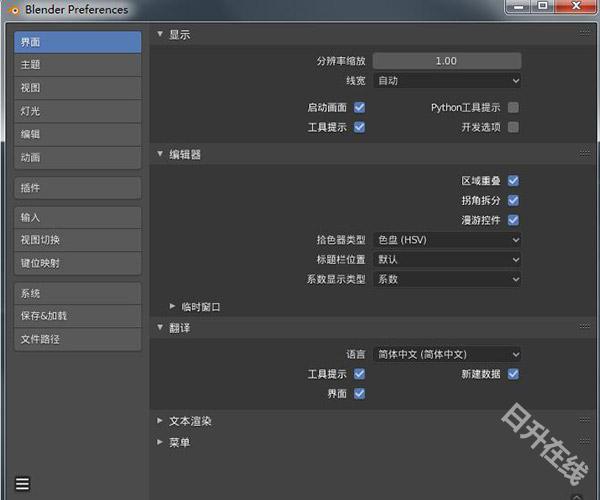This screenshot has height=500, width=600.
Task: Collapse the 编辑器 panel
Action: [x=160, y=154]
